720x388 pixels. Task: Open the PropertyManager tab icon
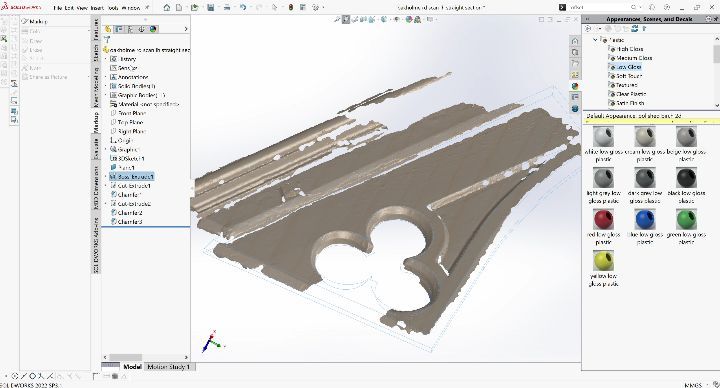(x=119, y=29)
